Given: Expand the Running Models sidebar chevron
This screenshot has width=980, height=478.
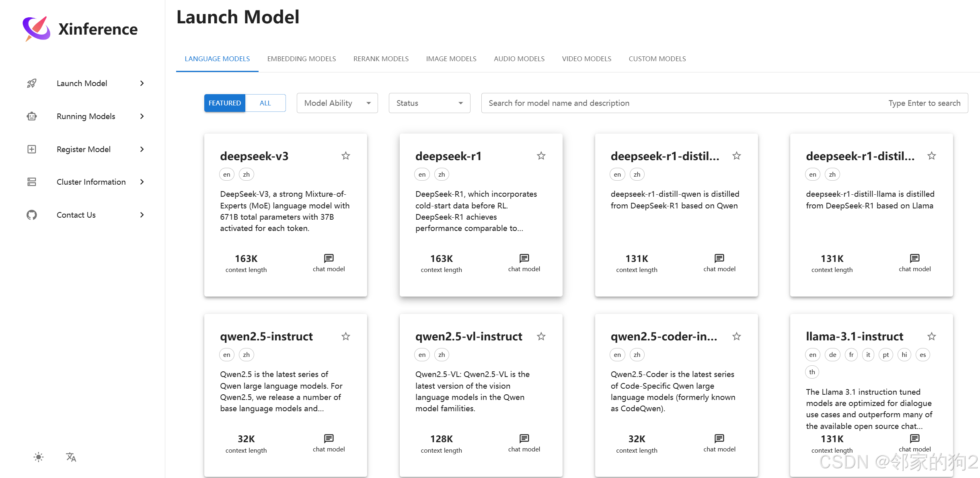Looking at the screenshot, I should 142,116.
